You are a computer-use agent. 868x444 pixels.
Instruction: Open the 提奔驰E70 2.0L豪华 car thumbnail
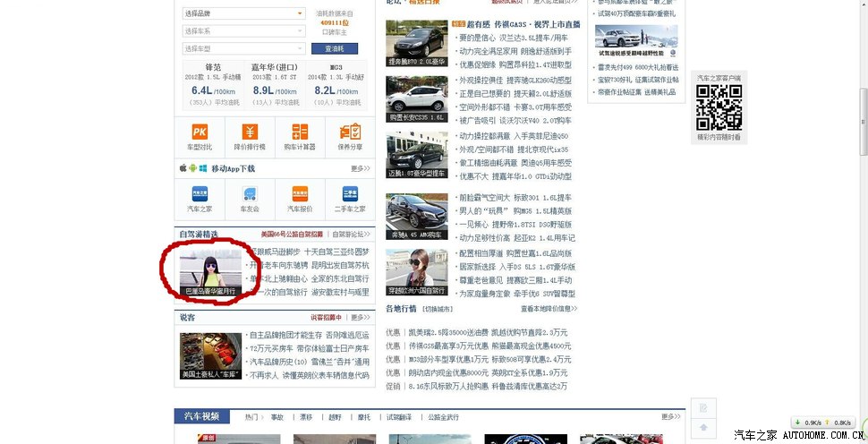pyautogui.click(x=416, y=43)
